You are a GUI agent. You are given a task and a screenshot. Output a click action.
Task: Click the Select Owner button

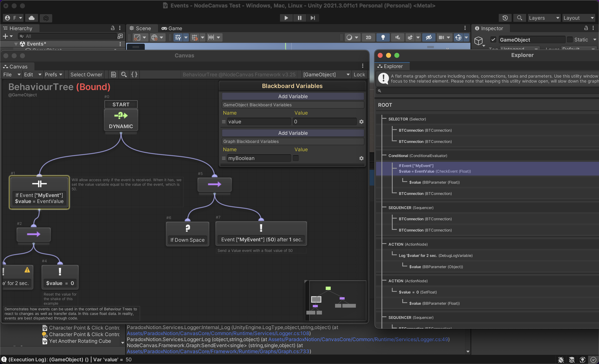(x=86, y=74)
